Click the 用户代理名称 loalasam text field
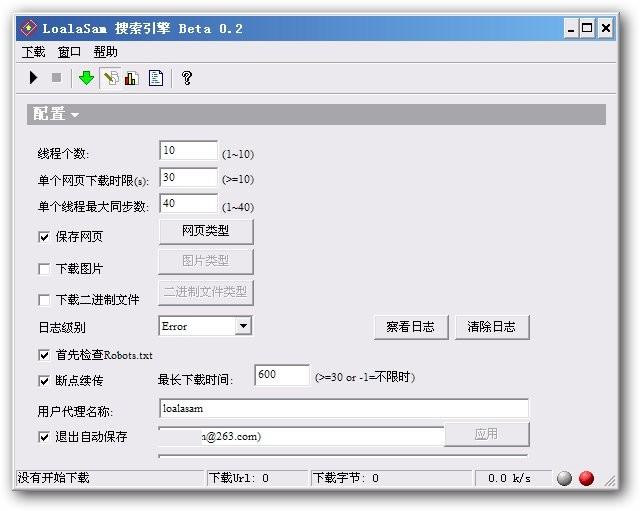This screenshot has width=640, height=511. pos(344,408)
